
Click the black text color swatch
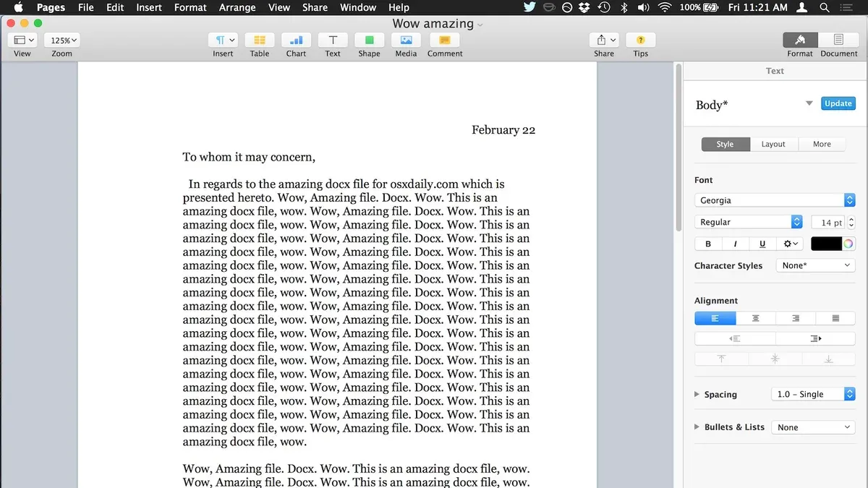[826, 244]
